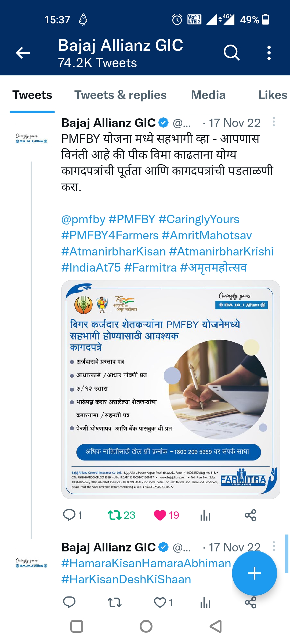Reply to the #HamaraKisanHamaraAbhiman tweet
290x644 pixels.
(x=69, y=603)
